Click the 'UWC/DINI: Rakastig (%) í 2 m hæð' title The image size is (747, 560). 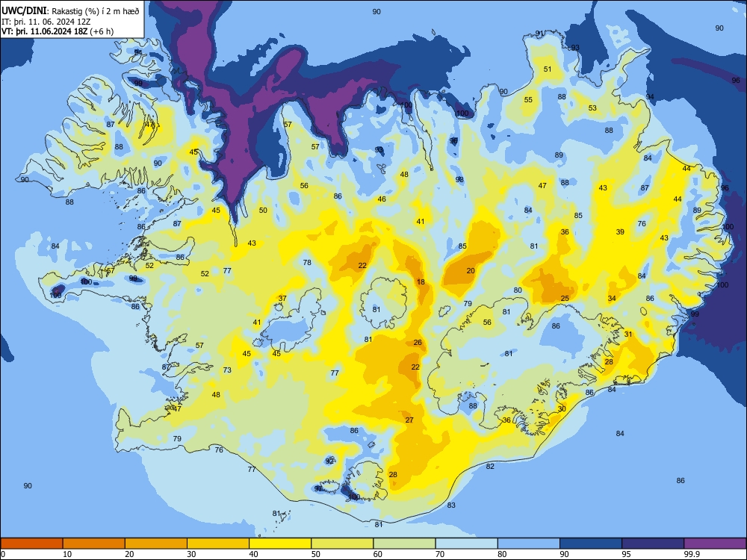[70, 11]
